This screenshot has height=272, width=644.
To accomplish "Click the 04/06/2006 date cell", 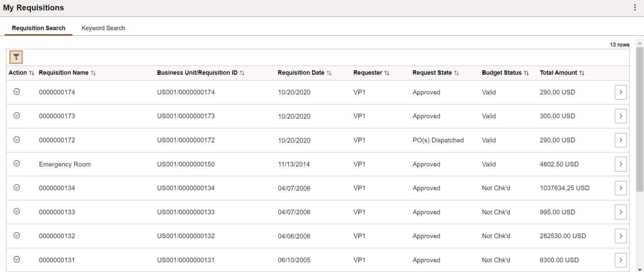I will pyautogui.click(x=294, y=236).
